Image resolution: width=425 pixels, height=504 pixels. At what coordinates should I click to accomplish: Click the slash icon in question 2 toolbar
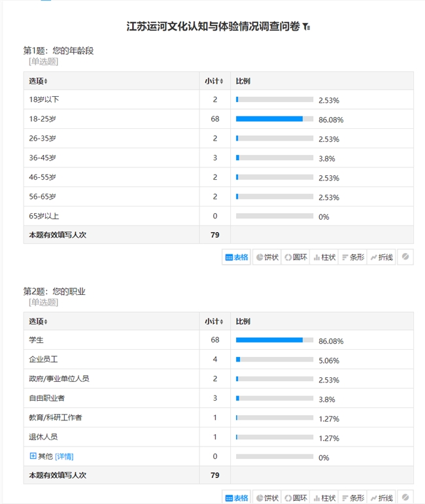[x=405, y=498]
